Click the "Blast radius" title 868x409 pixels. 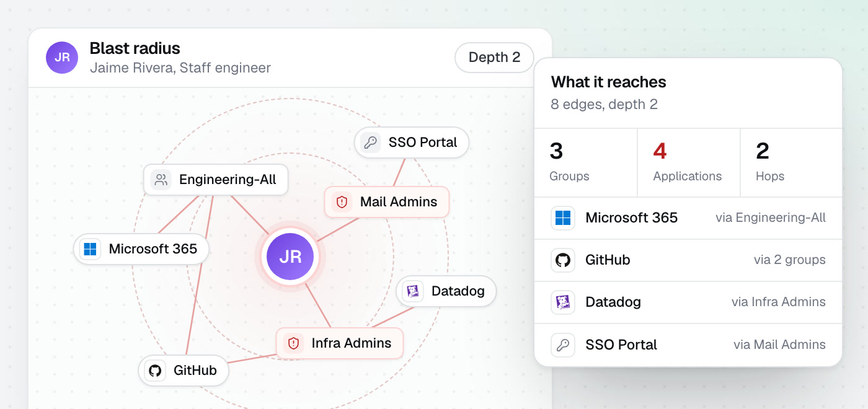click(x=135, y=48)
